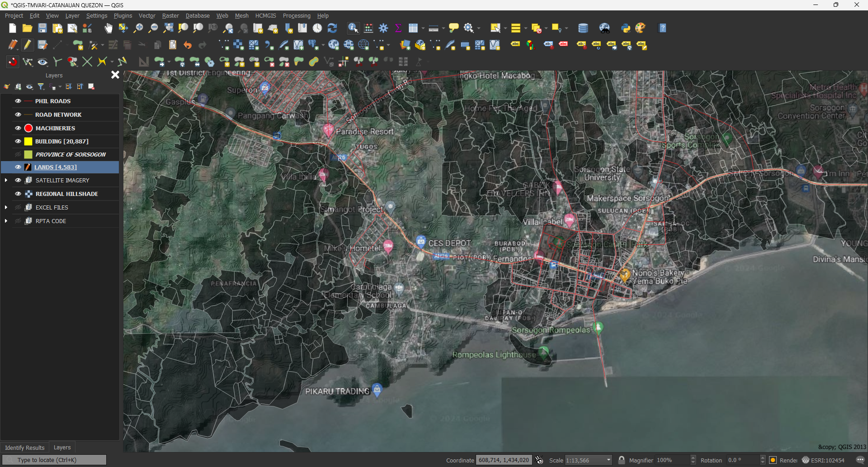This screenshot has height=467, width=868.
Task: Close the Layers panel
Action: click(x=115, y=75)
